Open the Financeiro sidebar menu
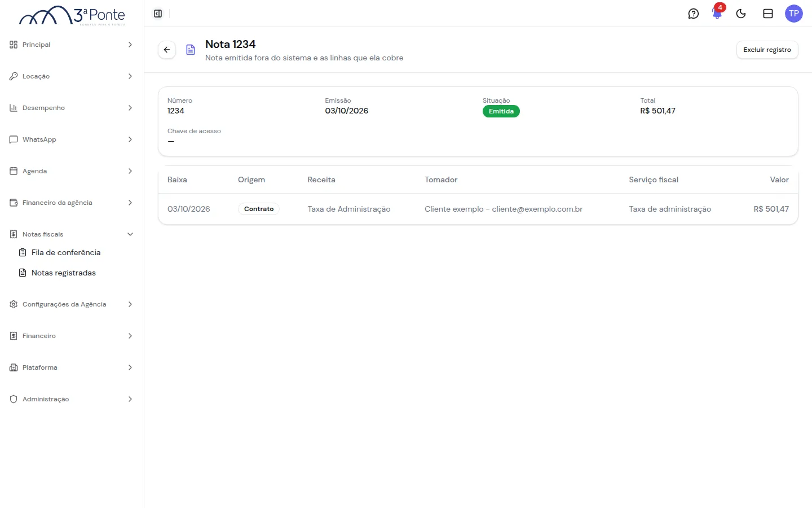This screenshot has width=812, height=508. click(72, 336)
